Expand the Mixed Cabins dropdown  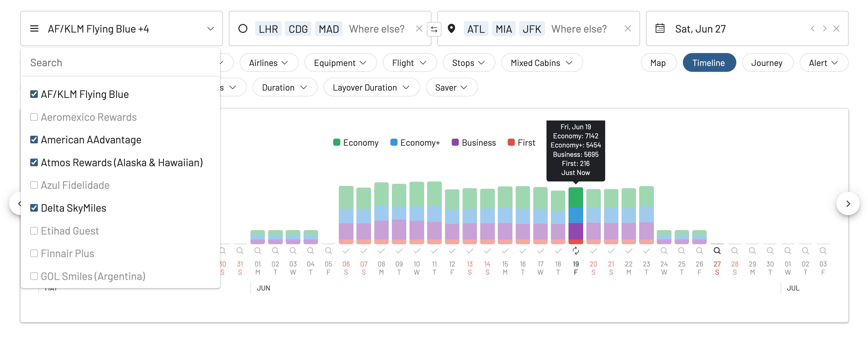click(541, 63)
